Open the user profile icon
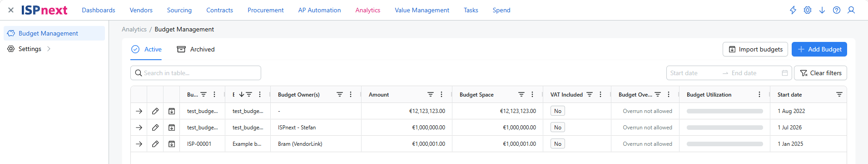868x164 pixels. coord(851,10)
